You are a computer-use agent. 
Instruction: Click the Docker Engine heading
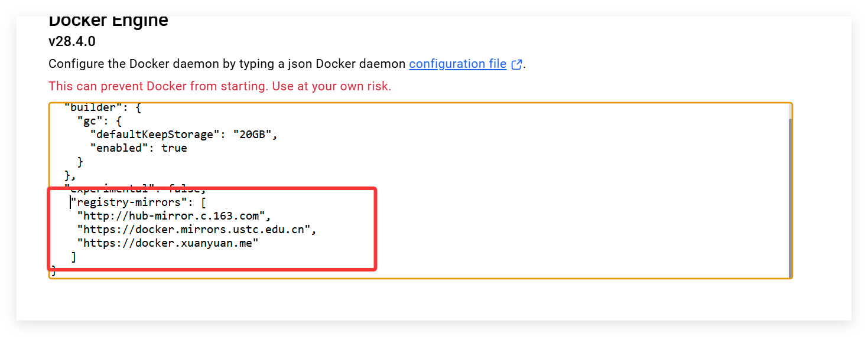pos(108,21)
